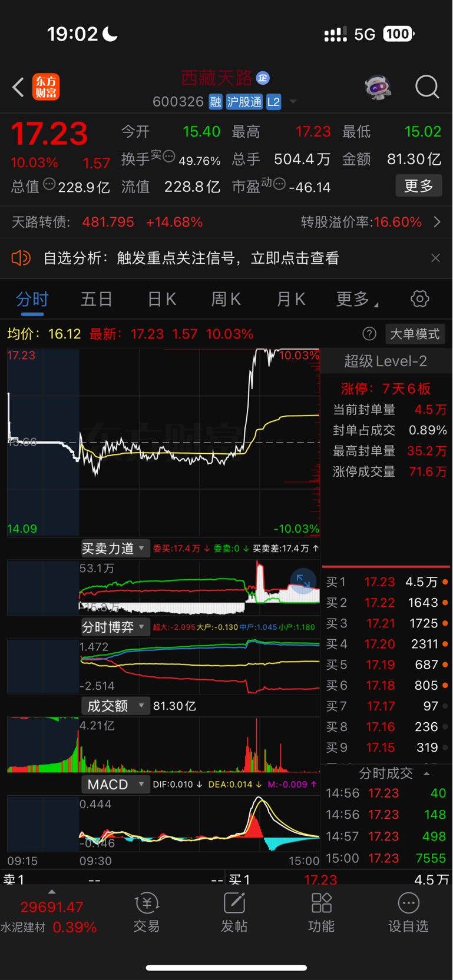The image size is (453, 980).
Task: Open the 东方财富 logo icon
Action: click(x=46, y=87)
